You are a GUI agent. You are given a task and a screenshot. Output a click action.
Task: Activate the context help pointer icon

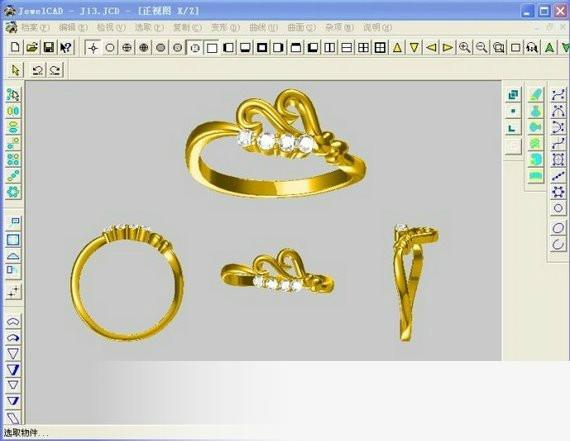coord(66,47)
